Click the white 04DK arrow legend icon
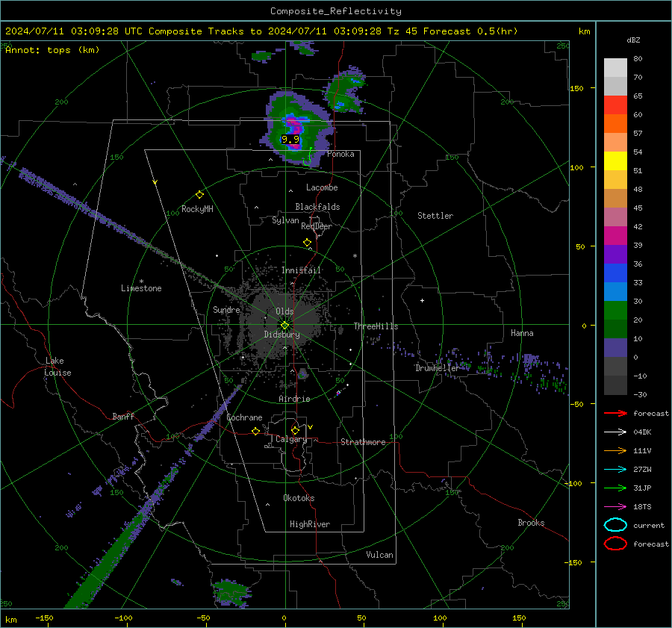 [615, 432]
